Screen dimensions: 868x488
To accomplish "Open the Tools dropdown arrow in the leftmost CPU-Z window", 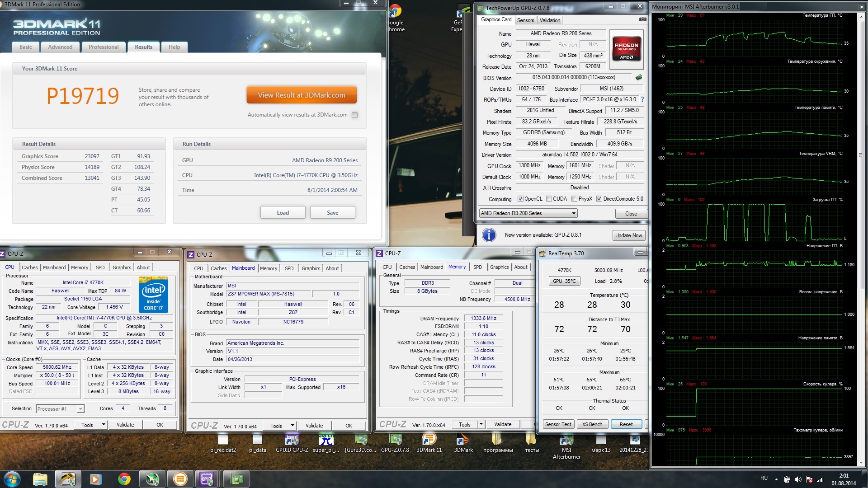I will (x=104, y=425).
